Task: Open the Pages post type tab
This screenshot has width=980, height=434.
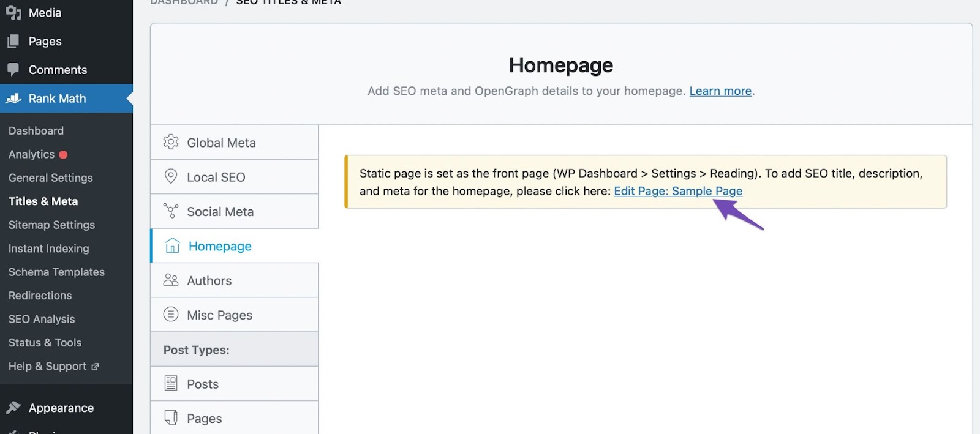Action: pos(235,418)
